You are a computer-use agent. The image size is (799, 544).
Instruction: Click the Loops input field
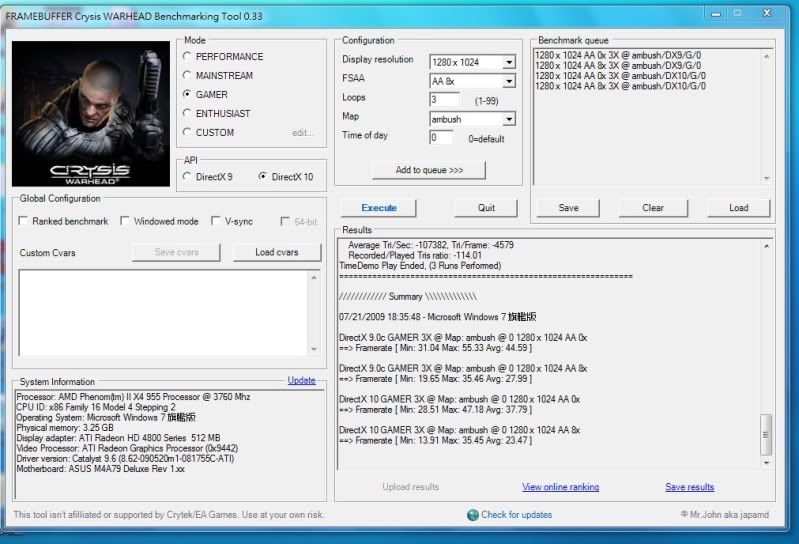(x=444, y=99)
